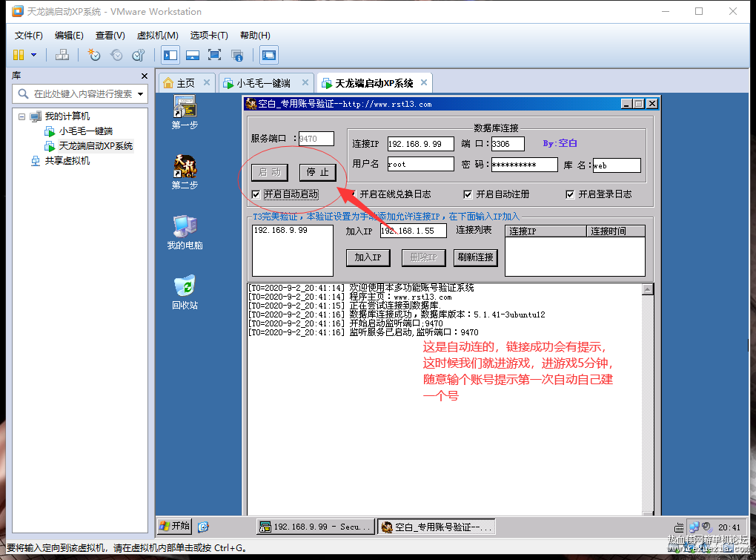This screenshot has height=560, width=756.
Task: Open the 编辑(E) menu
Action: [69, 35]
